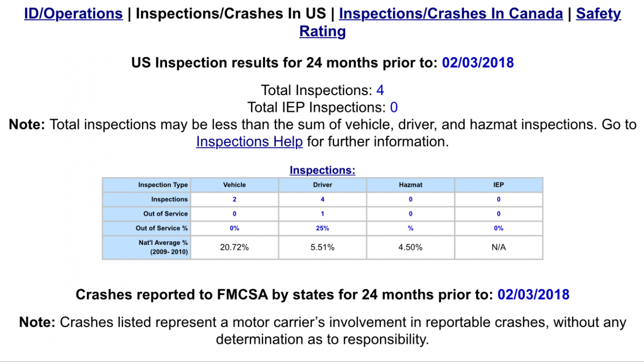Viewport: 644px width, 362px height.
Task: Click the IEP column header
Action: (499, 185)
